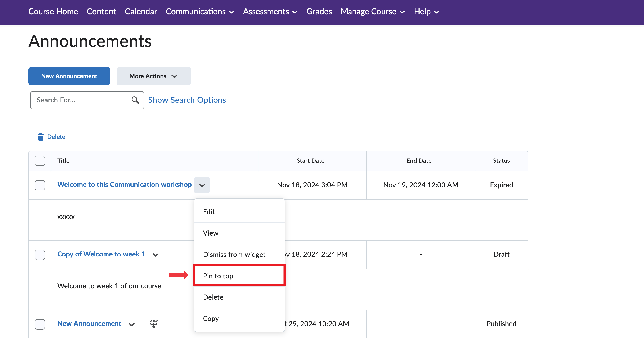Open Show Search Options link
The image size is (644, 338).
click(187, 100)
